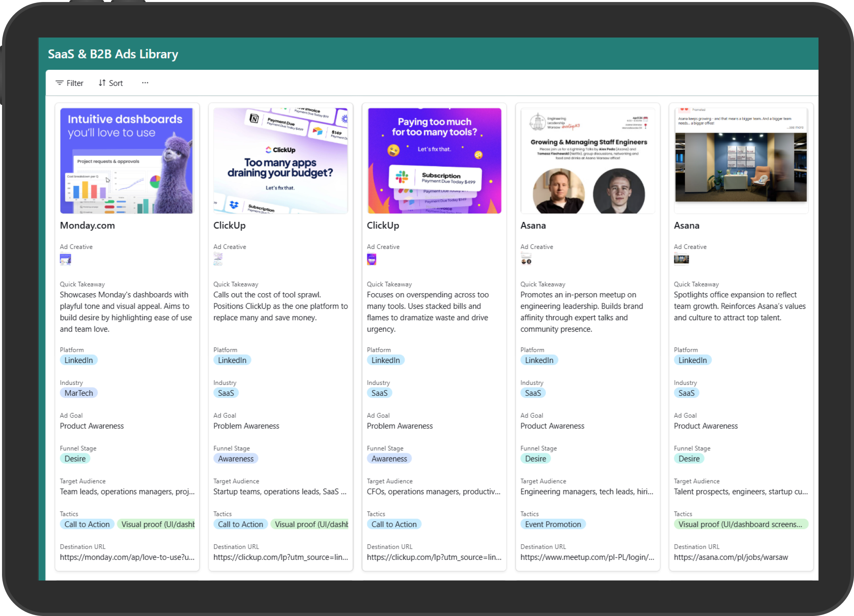
Task: Click 'Talent prospects, engineers' audience text
Action: coord(741,492)
